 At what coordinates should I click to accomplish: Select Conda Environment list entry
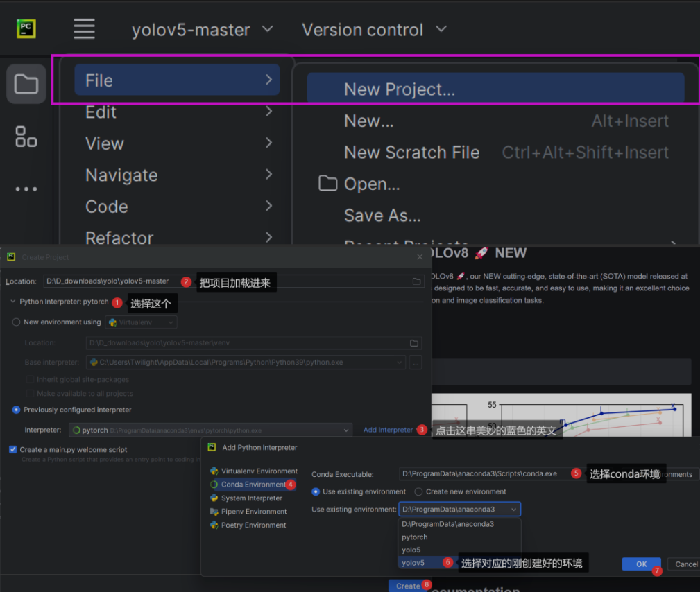253,485
